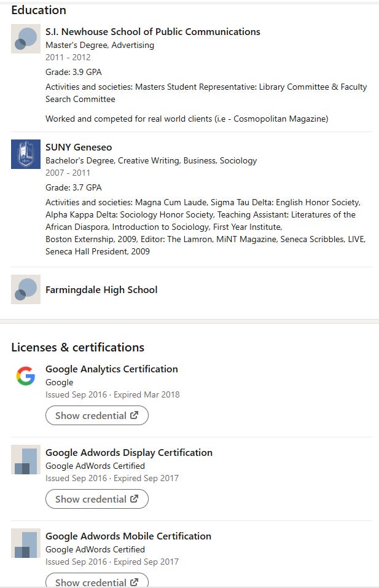The image size is (379, 588).
Task: Select the dates 2007 - 2011
Action: 68,173
